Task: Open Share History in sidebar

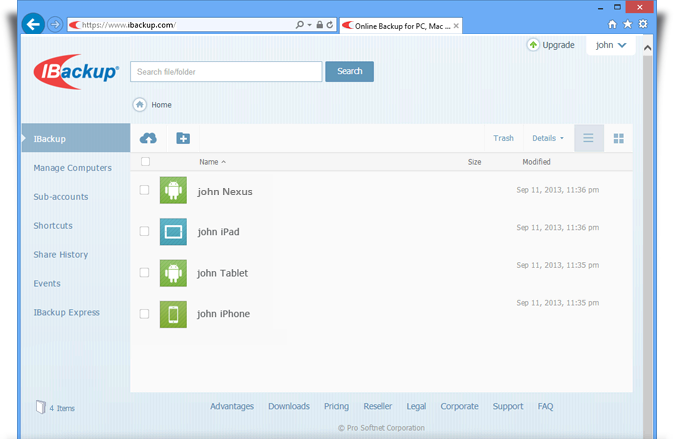Action: (x=61, y=255)
